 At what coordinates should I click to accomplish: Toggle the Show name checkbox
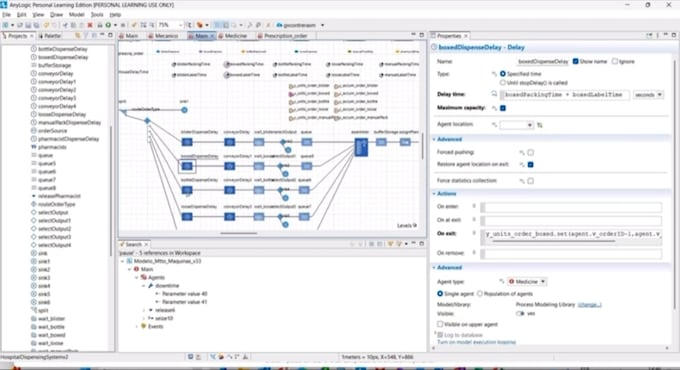click(575, 61)
